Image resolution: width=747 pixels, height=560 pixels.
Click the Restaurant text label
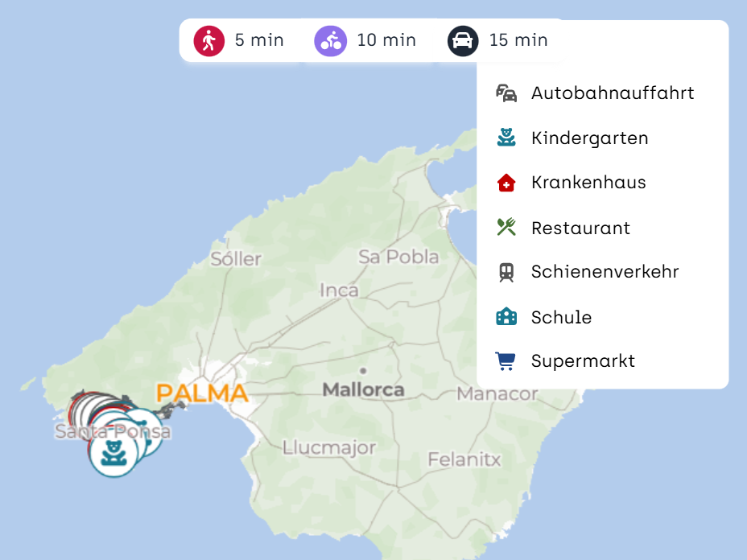(580, 228)
